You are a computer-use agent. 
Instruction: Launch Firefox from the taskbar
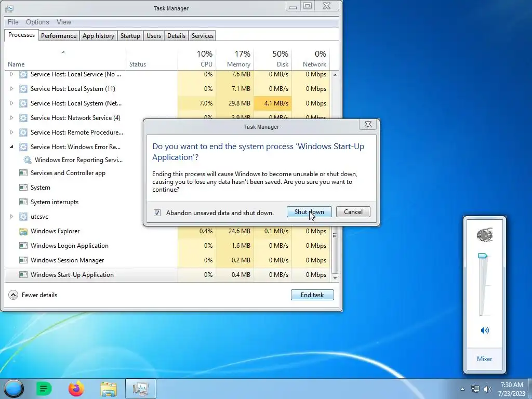(x=76, y=389)
